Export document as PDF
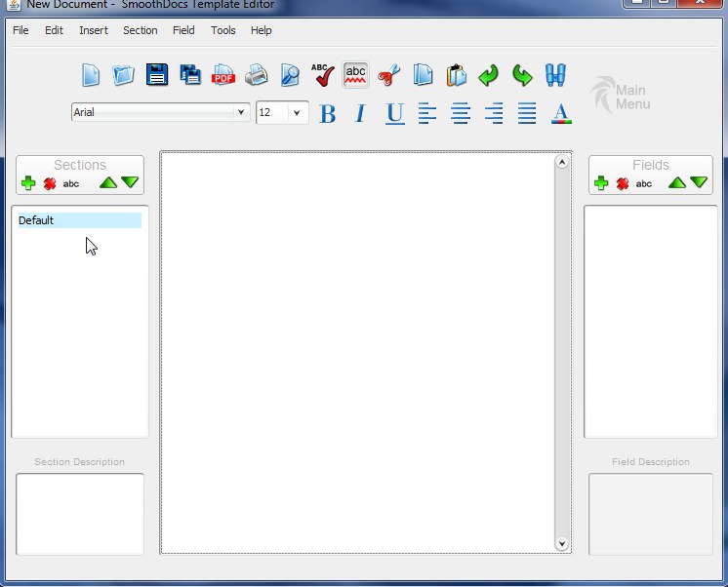This screenshot has height=587, width=728. click(x=223, y=75)
